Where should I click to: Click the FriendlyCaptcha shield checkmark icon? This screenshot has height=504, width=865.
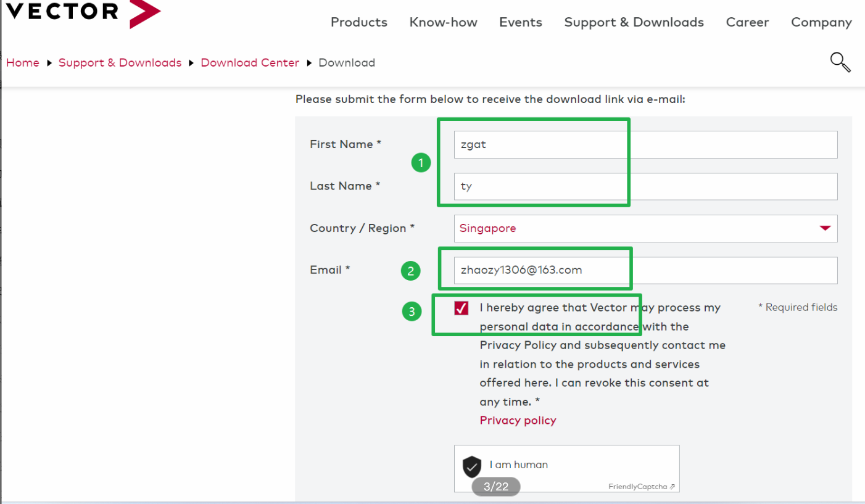click(x=472, y=466)
